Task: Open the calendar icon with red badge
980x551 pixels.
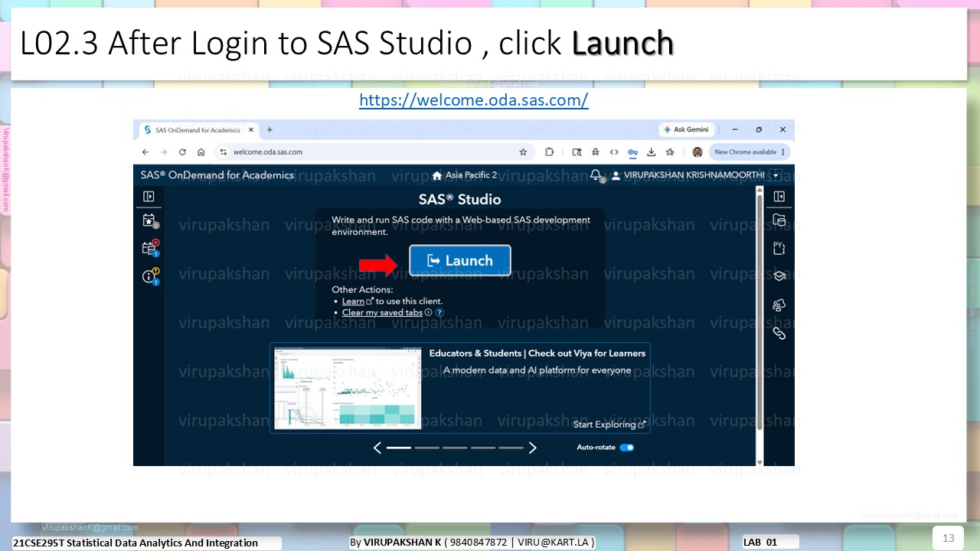Action: pyautogui.click(x=149, y=248)
